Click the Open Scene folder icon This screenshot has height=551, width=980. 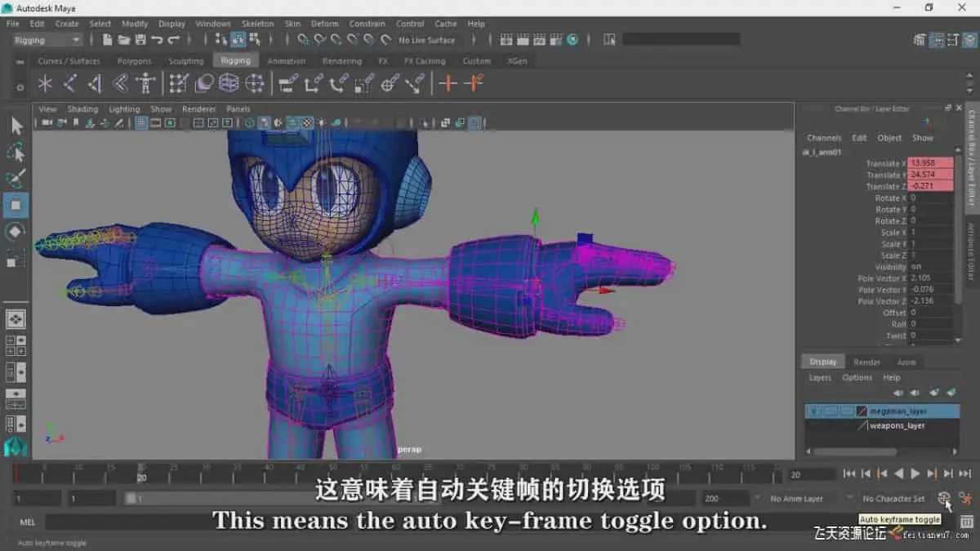pyautogui.click(x=123, y=39)
